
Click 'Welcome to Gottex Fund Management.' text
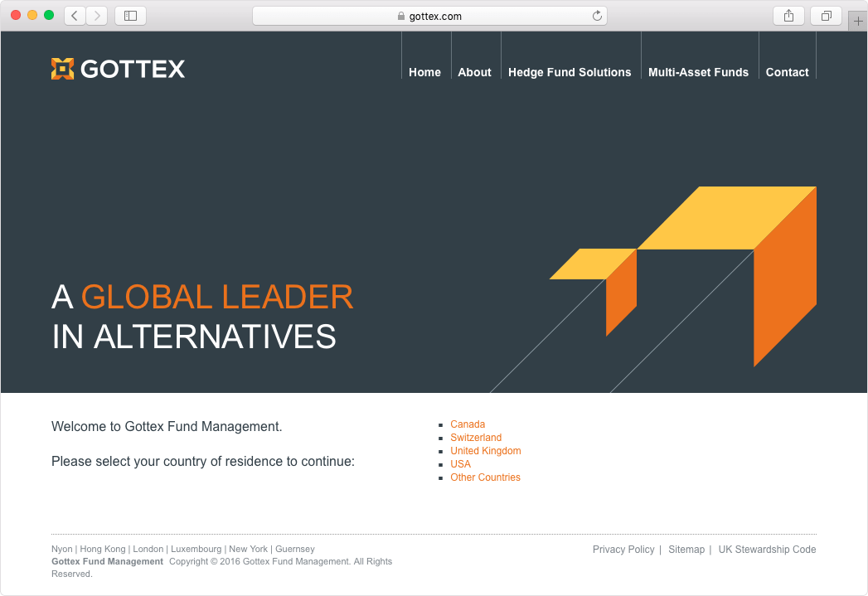167,427
